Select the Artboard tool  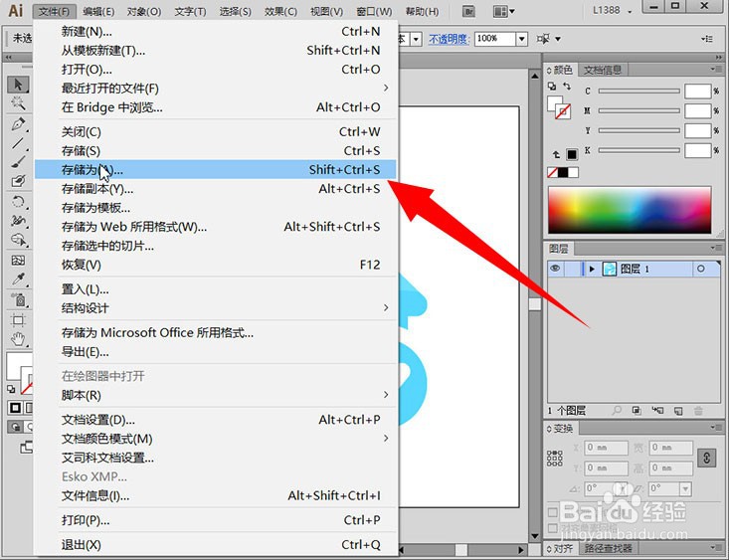click(18, 320)
